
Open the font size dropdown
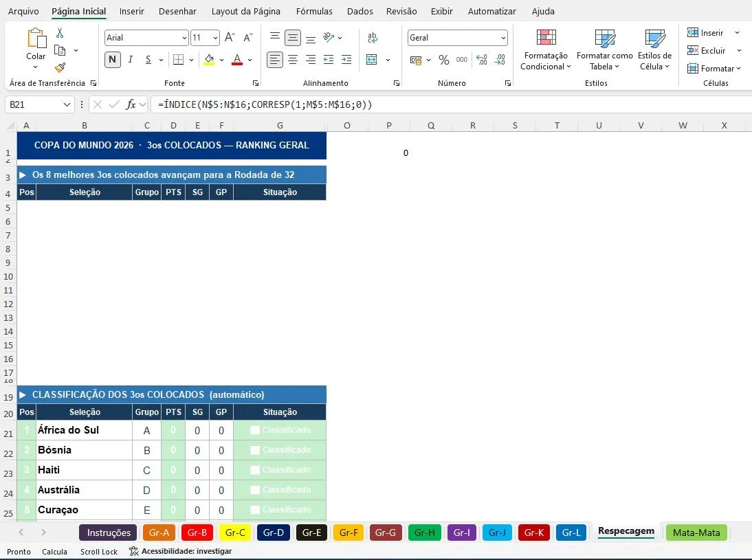pos(215,38)
